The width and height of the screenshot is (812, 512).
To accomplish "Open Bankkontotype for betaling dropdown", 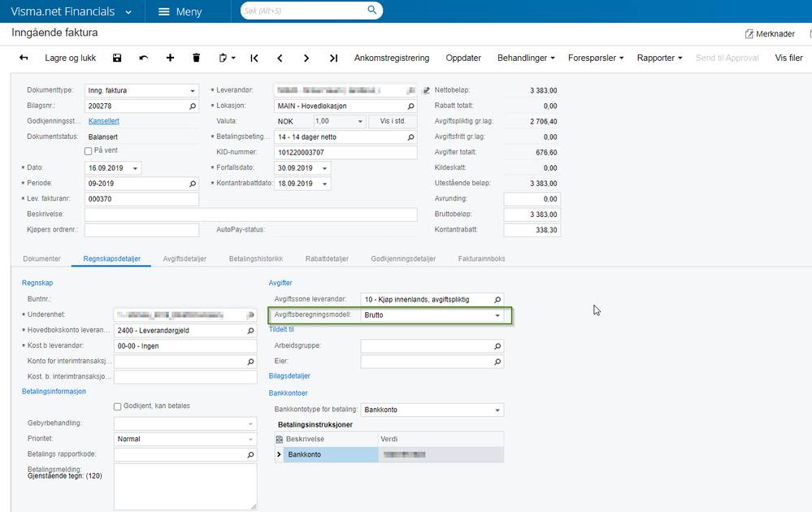I will (497, 410).
